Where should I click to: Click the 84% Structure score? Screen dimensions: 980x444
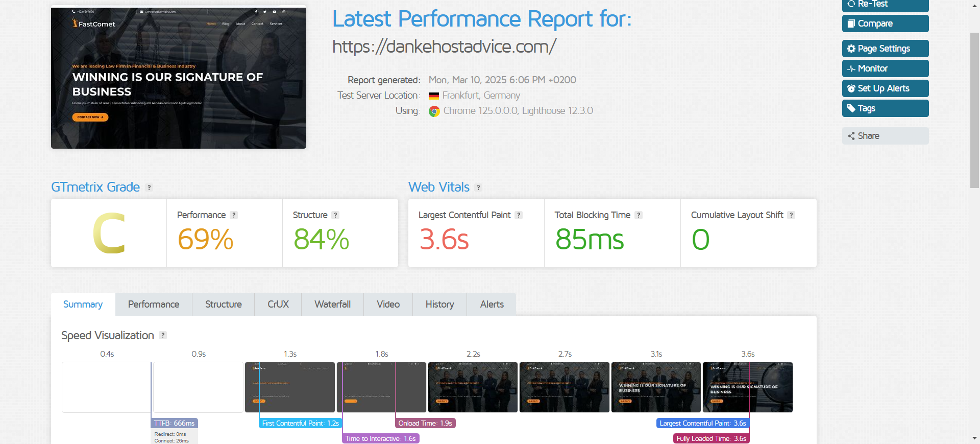point(321,240)
